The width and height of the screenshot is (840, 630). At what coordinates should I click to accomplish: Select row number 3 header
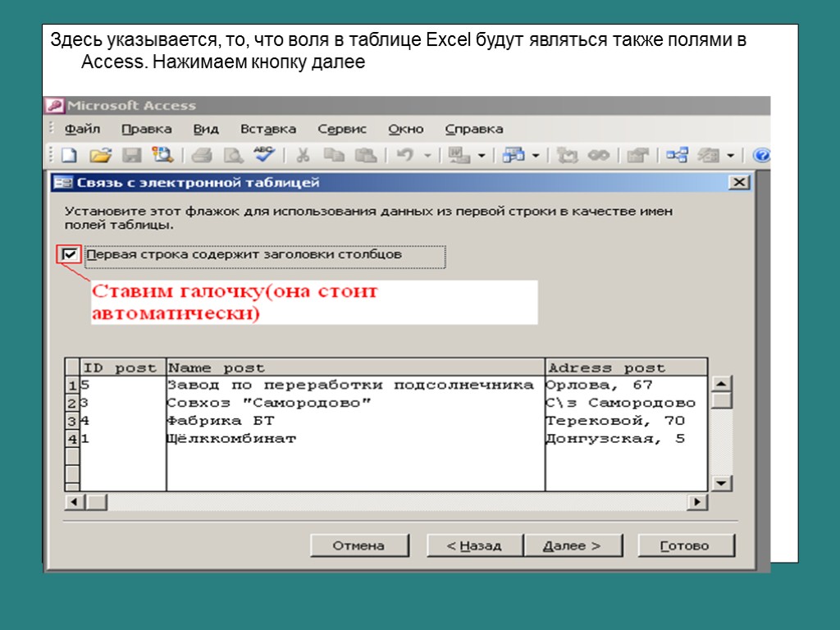click(x=72, y=421)
